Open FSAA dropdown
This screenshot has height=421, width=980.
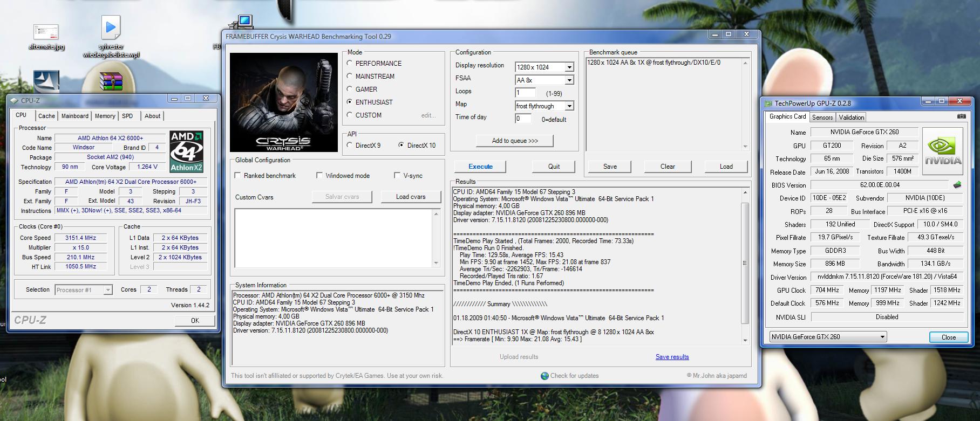(569, 80)
